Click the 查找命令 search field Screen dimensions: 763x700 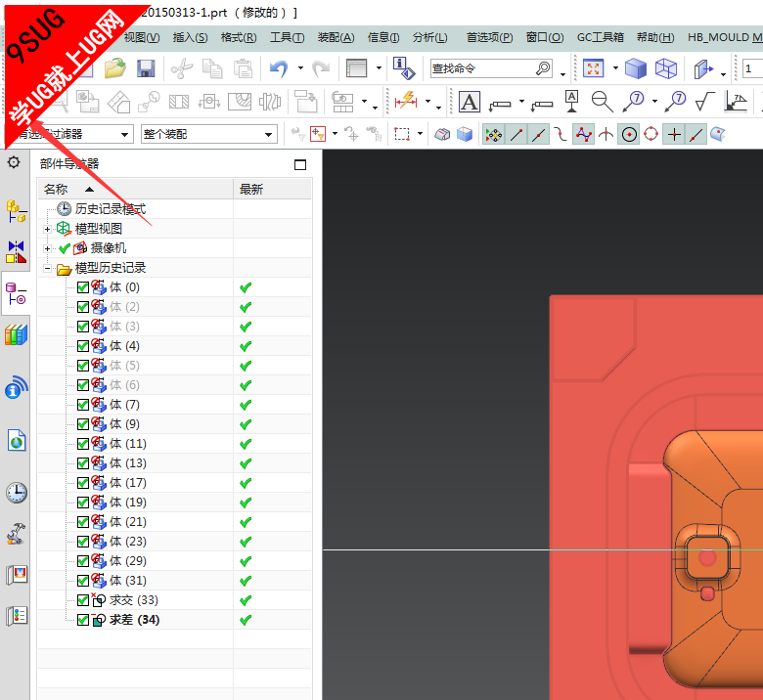(491, 68)
